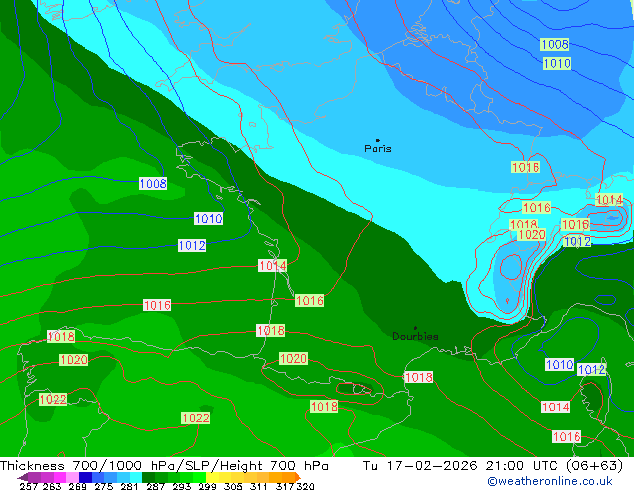The width and height of the screenshot is (634, 490).
Task: Click the 317 legend value
Action: coord(285,486)
